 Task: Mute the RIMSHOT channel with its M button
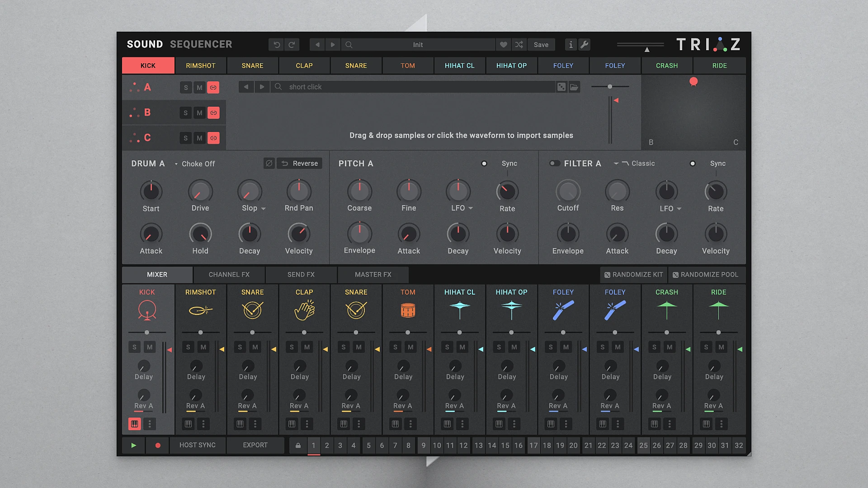(x=203, y=347)
